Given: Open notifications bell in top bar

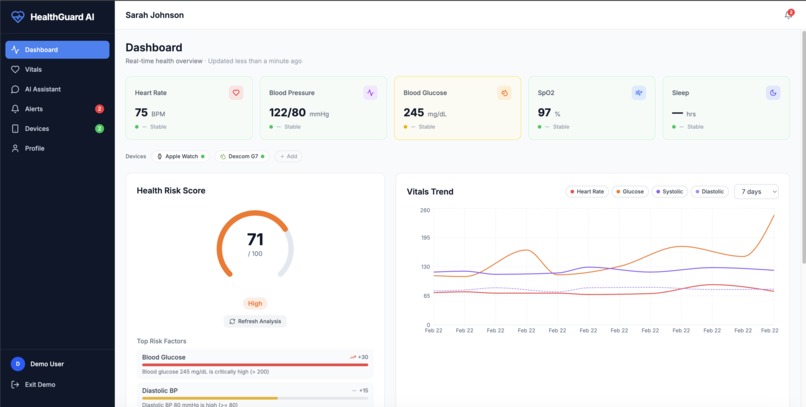Looking at the screenshot, I should (x=789, y=15).
